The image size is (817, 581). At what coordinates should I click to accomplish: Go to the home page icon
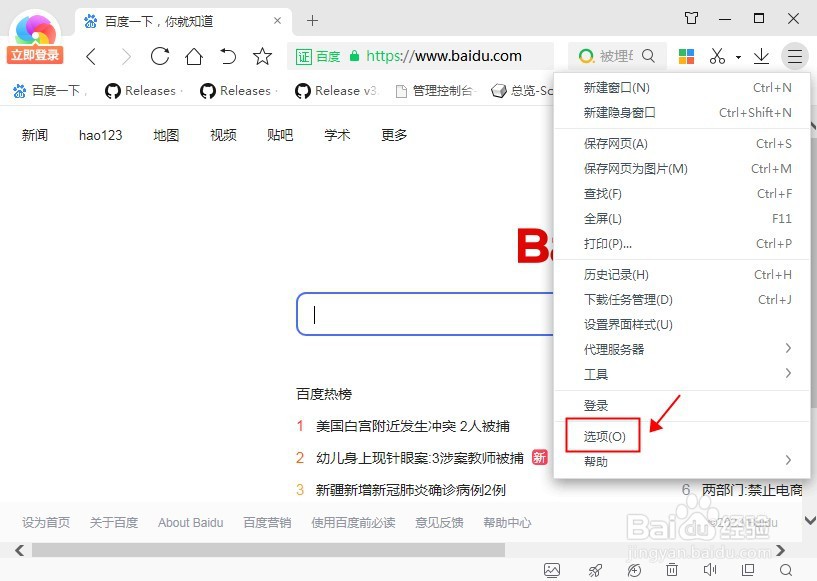tap(194, 56)
